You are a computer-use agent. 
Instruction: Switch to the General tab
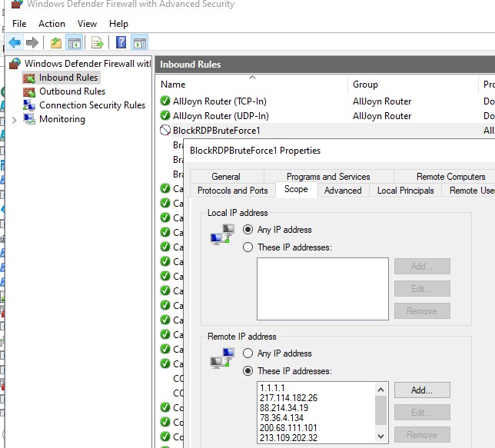[226, 177]
